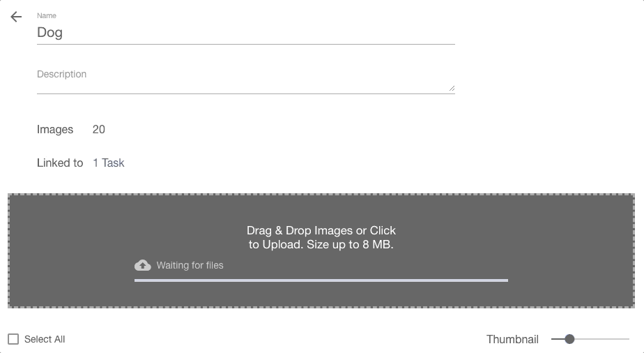Tick the Select All checkbox
Viewport: 644px width, 353px height.
click(x=13, y=339)
